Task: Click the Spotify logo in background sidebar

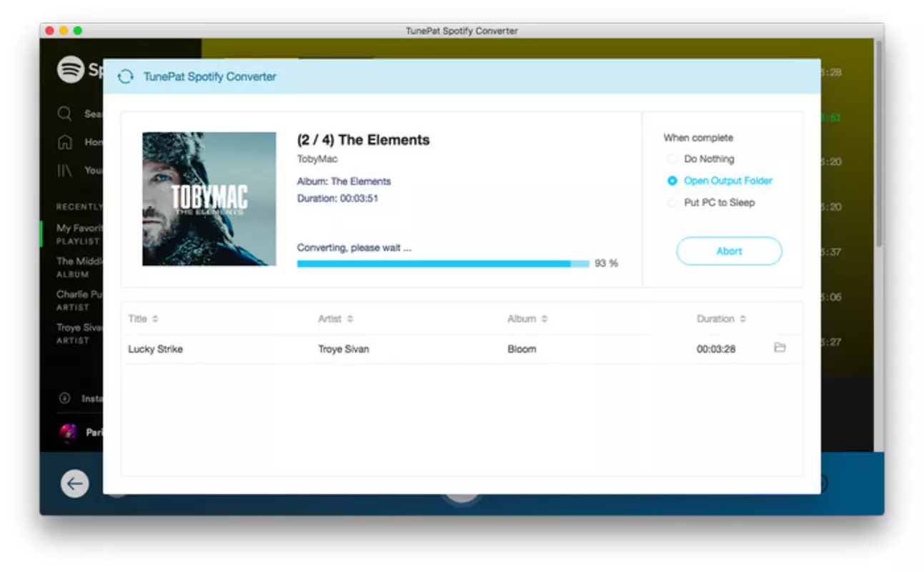Action: pyautogui.click(x=71, y=69)
